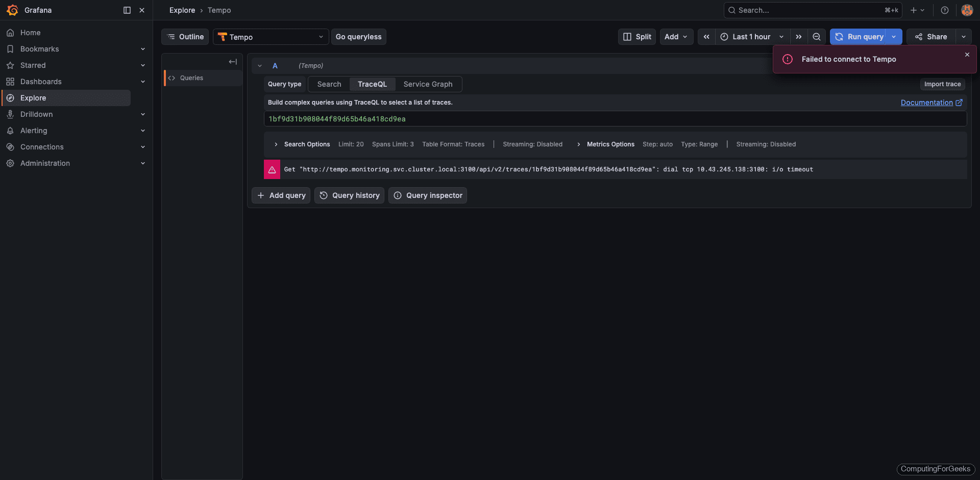Open the Tempo data source dropdown
Image resolution: width=980 pixels, height=480 pixels.
[271, 37]
